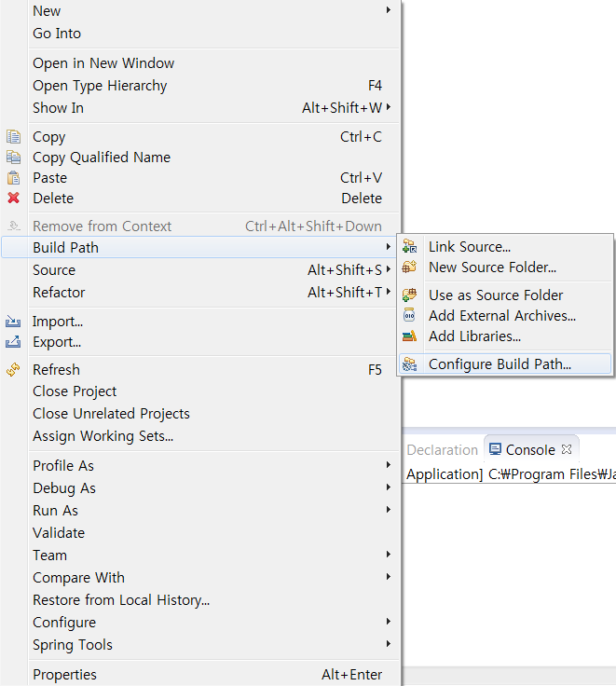Click the Configure Build Path icon

pos(409,364)
